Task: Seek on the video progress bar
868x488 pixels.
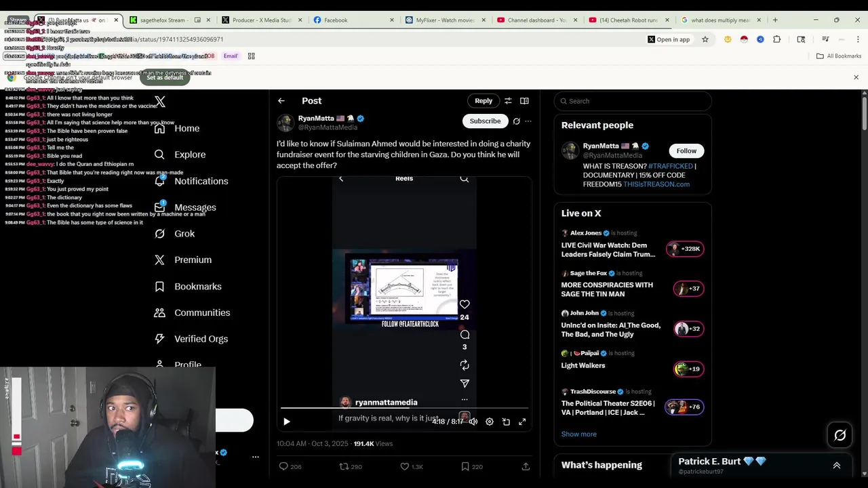Action: (404, 409)
